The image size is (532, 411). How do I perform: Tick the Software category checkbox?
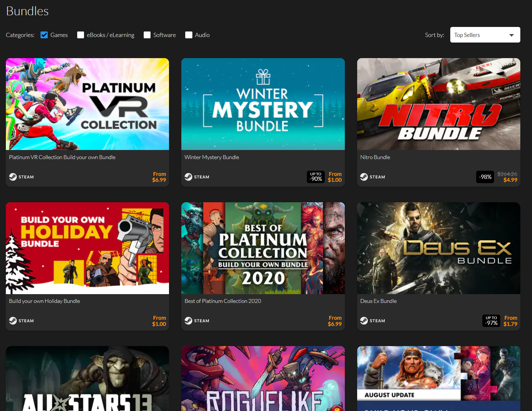coord(147,35)
